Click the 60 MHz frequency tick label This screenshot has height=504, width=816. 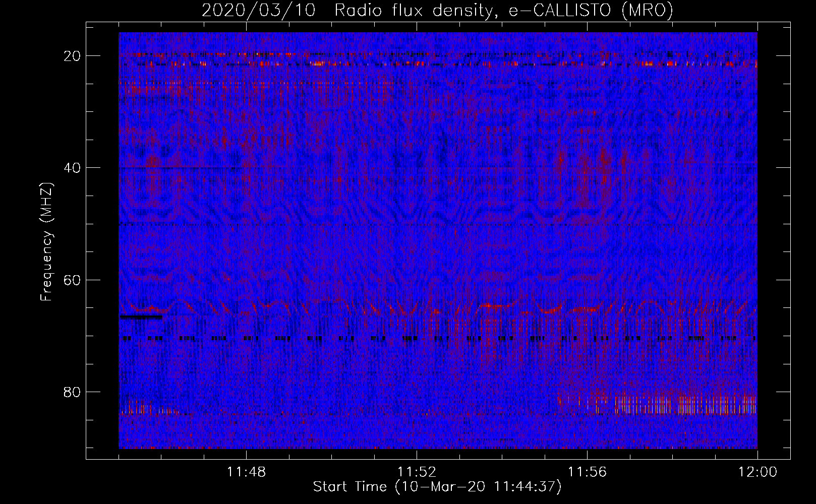[x=73, y=280]
